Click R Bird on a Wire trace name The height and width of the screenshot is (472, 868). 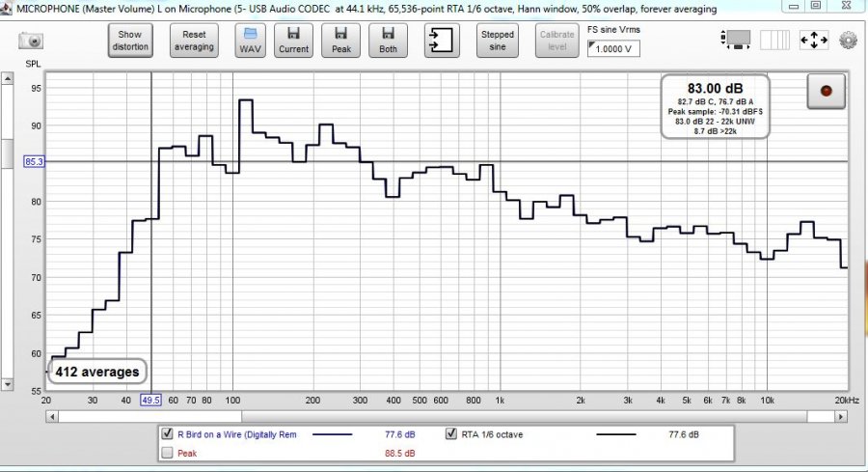click(237, 434)
